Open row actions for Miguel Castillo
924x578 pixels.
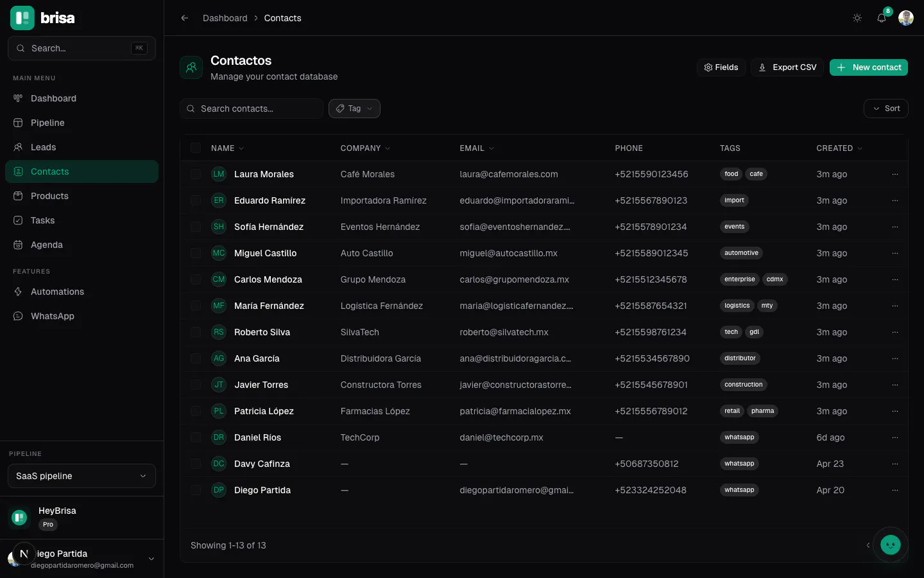click(x=895, y=253)
